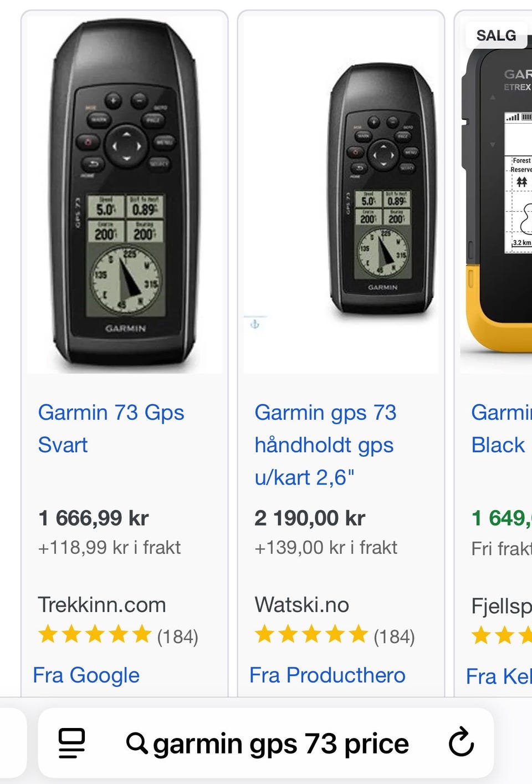Image resolution: width=532 pixels, height=784 pixels.
Task: Tap the Trekkinn.com seller name
Action: tap(102, 605)
